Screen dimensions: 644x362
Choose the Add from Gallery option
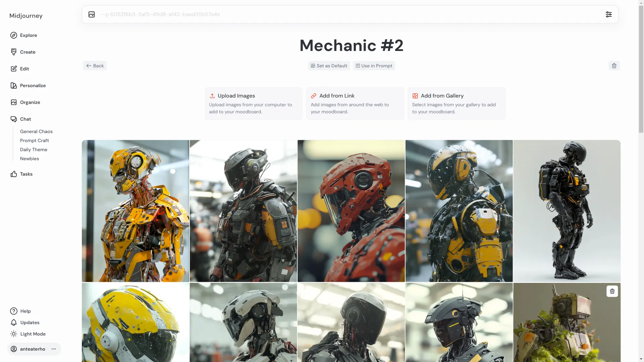pos(456,103)
